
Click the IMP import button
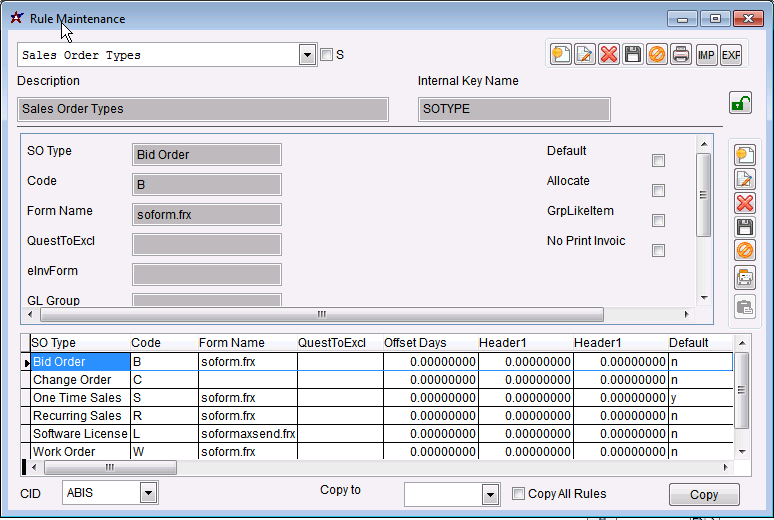click(706, 54)
